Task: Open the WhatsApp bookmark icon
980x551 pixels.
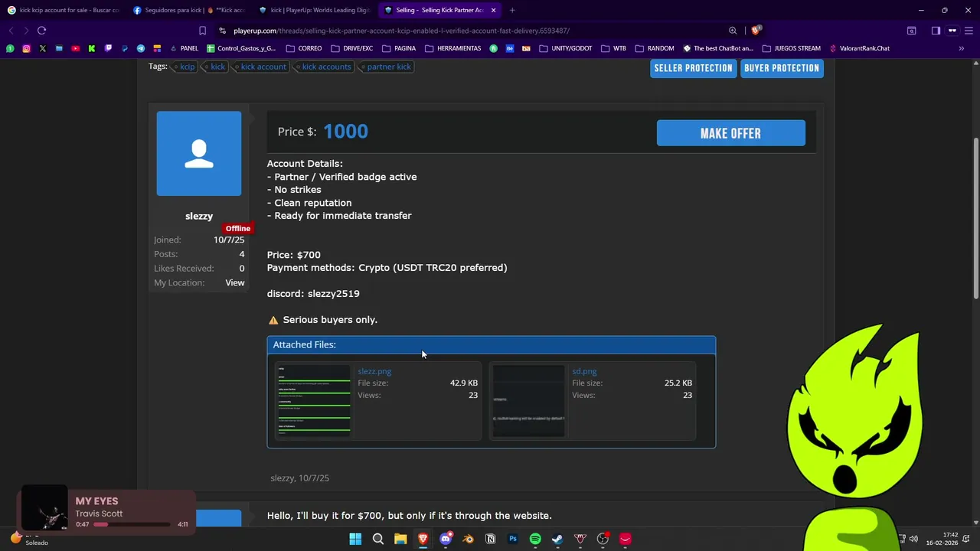Action: (10, 48)
